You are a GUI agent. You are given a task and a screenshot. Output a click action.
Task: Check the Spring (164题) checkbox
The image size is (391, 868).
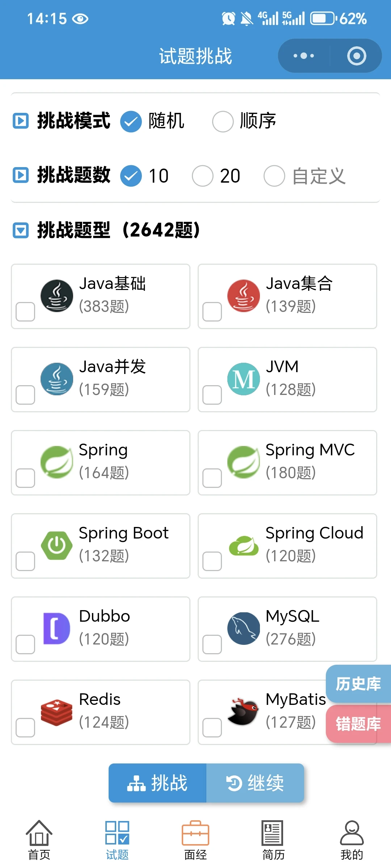tap(25, 478)
